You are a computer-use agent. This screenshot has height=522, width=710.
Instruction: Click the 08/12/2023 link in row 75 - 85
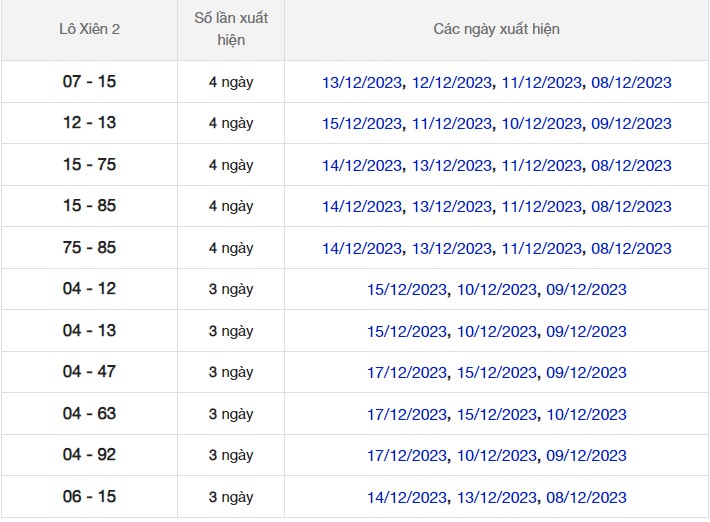631,248
